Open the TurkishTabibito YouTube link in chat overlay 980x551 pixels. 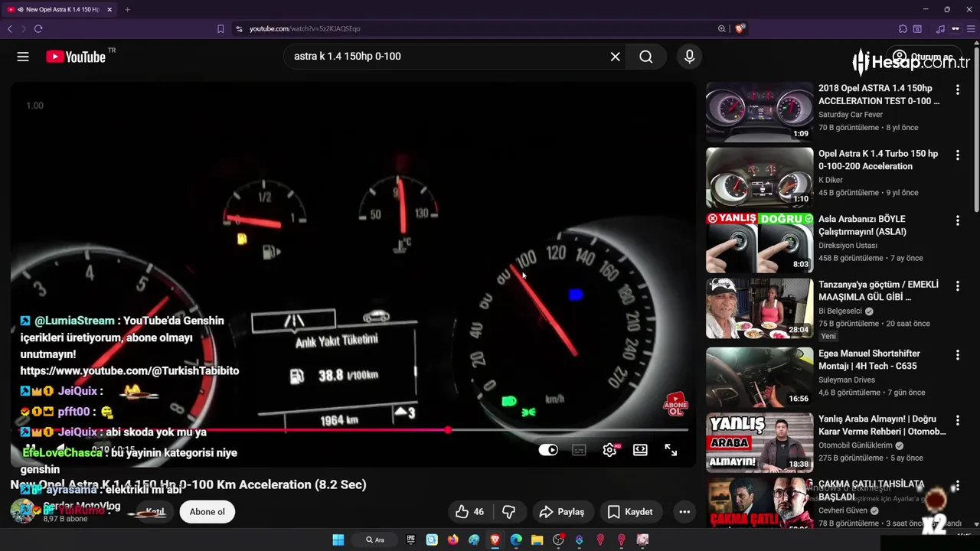coord(129,370)
